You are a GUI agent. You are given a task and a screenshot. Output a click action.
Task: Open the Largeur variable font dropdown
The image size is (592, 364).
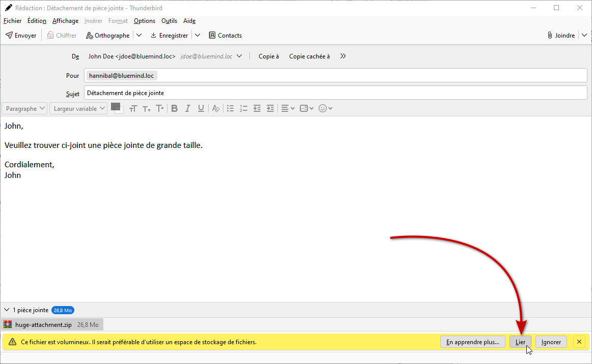pos(78,108)
